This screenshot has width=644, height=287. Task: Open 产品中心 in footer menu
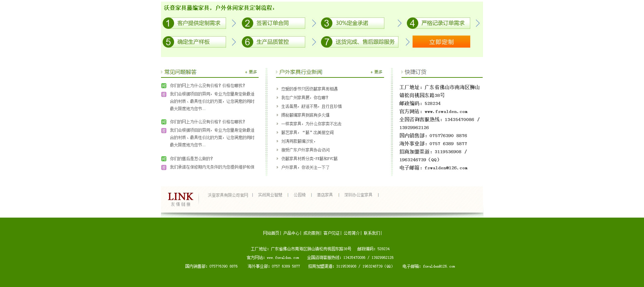(291, 233)
